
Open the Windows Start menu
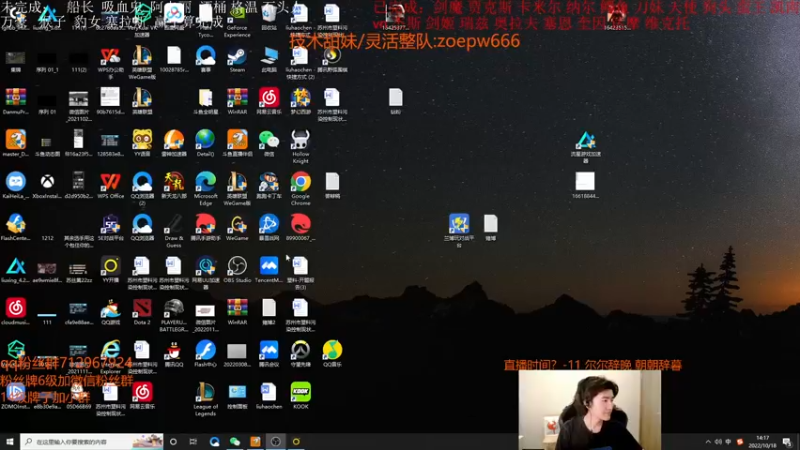(9, 441)
